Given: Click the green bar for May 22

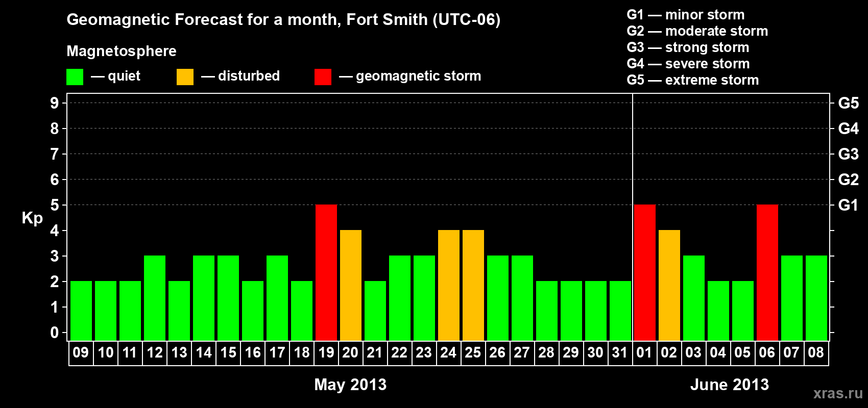Looking at the screenshot, I should pyautogui.click(x=400, y=298).
